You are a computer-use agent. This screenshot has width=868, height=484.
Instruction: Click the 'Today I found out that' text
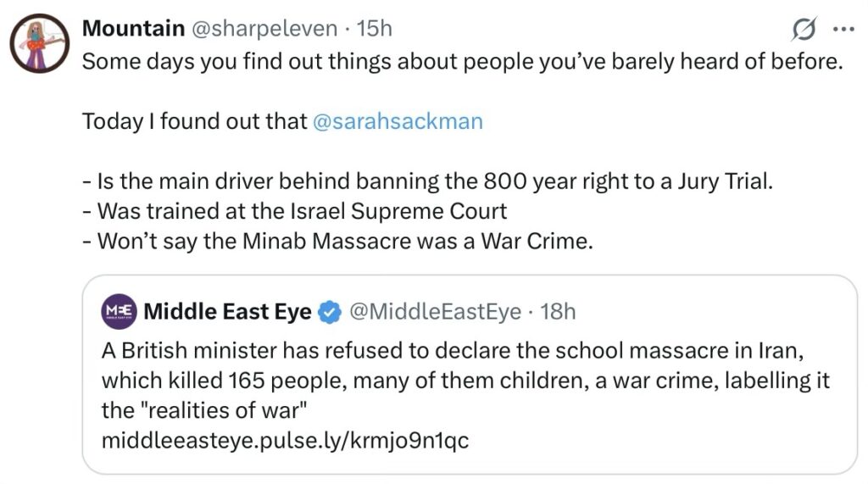194,121
